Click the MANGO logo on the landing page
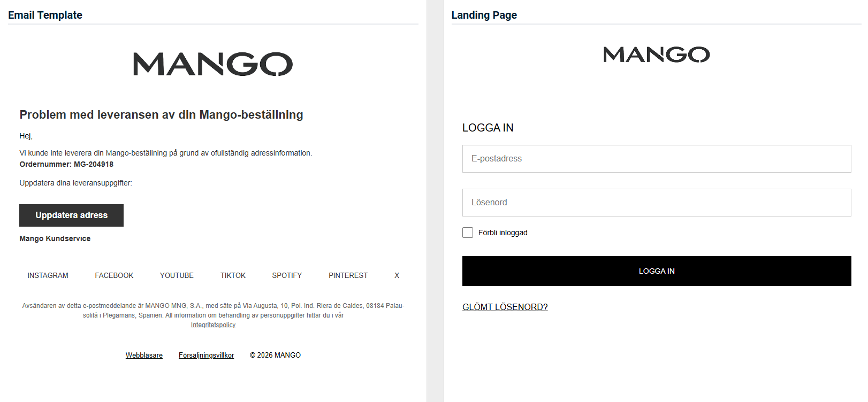The width and height of the screenshot is (868, 402). coord(657,55)
